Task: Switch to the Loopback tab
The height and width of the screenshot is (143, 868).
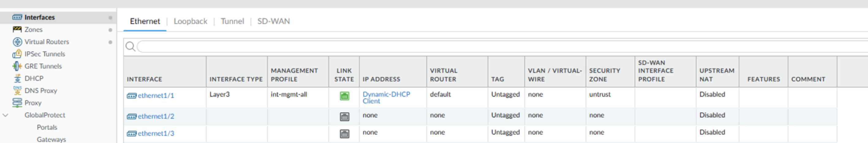Action: [x=191, y=21]
